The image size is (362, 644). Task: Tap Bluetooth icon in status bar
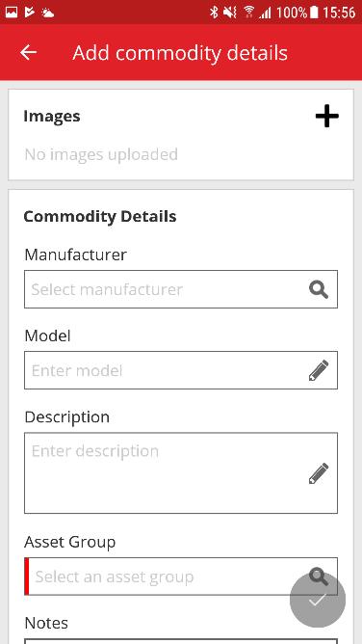click(214, 13)
